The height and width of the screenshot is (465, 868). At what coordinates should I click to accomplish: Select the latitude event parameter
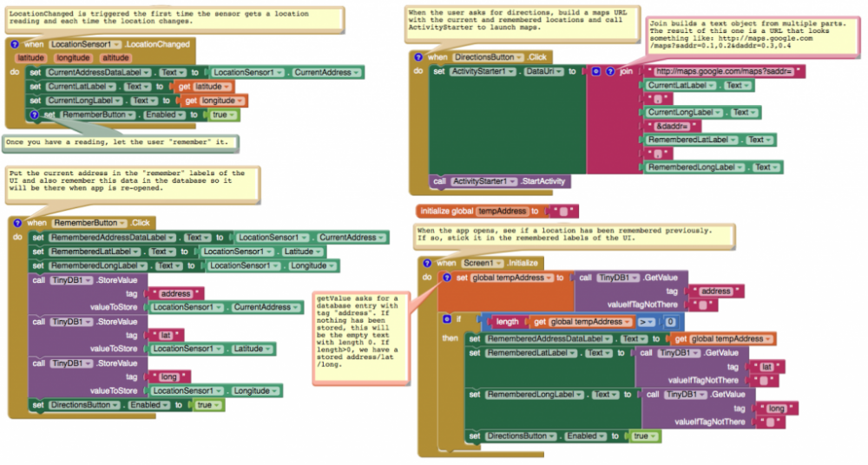[x=31, y=57]
